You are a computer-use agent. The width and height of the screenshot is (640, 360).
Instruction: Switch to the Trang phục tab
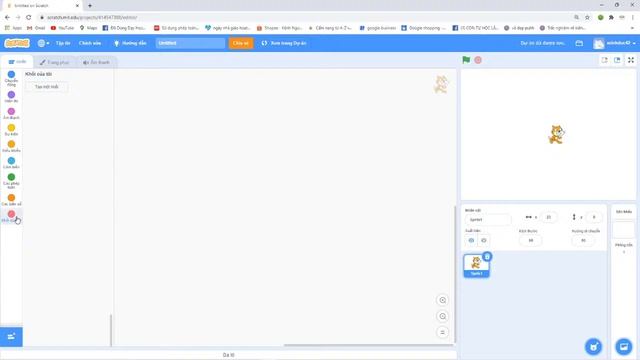(x=54, y=62)
